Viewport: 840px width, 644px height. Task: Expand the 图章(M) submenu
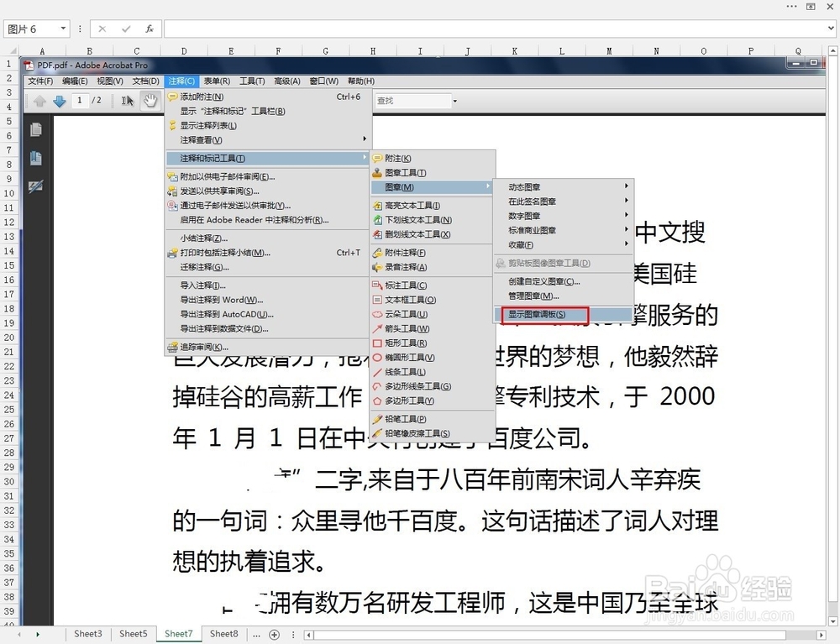[x=433, y=187]
